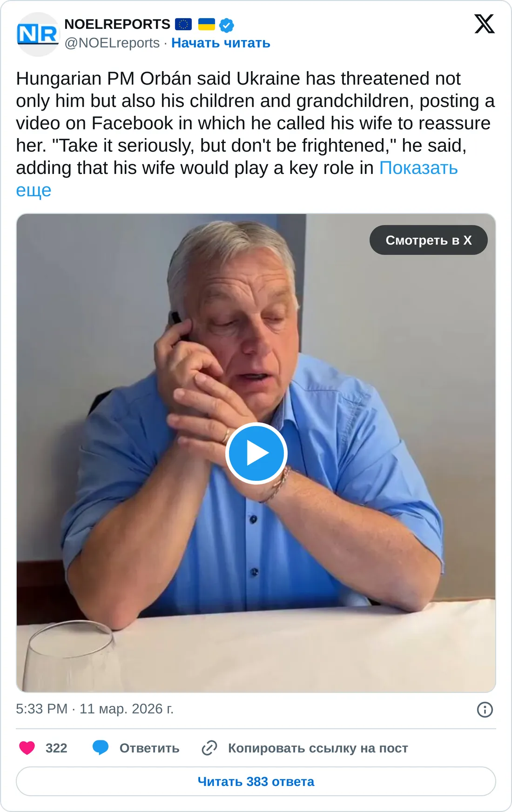The image size is (512, 812).
Task: Open the @NOELreports handle
Action: [x=112, y=43]
